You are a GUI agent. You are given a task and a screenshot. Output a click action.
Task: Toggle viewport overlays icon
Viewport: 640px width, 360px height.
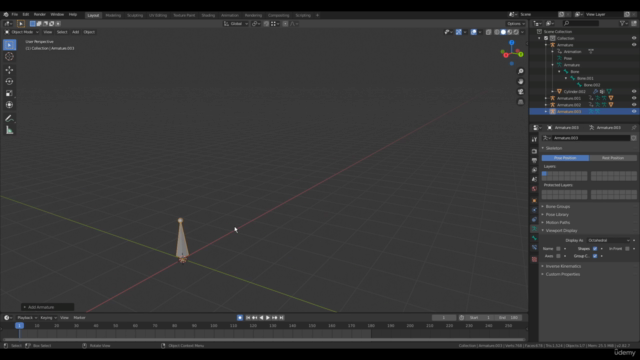(473, 32)
